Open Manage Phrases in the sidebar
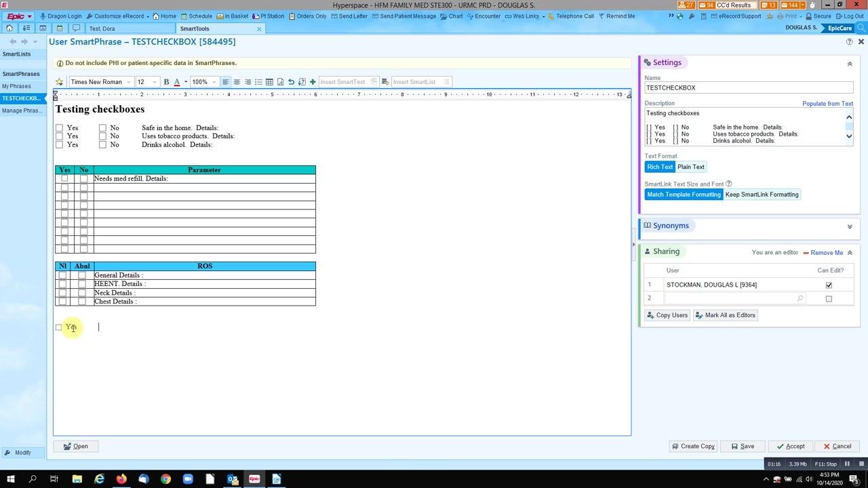 pos(22,110)
